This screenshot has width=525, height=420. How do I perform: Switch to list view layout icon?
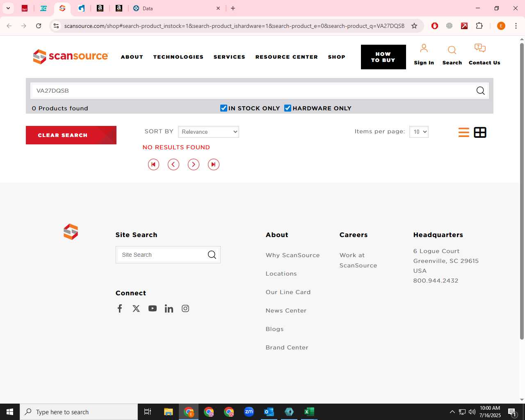tap(464, 132)
